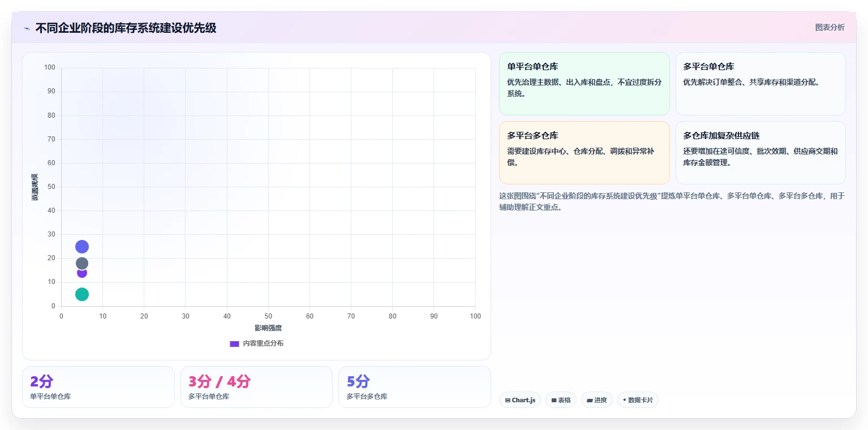Click the 图表分析 label in header
Viewport: 868px width, 430px height.
(830, 27)
